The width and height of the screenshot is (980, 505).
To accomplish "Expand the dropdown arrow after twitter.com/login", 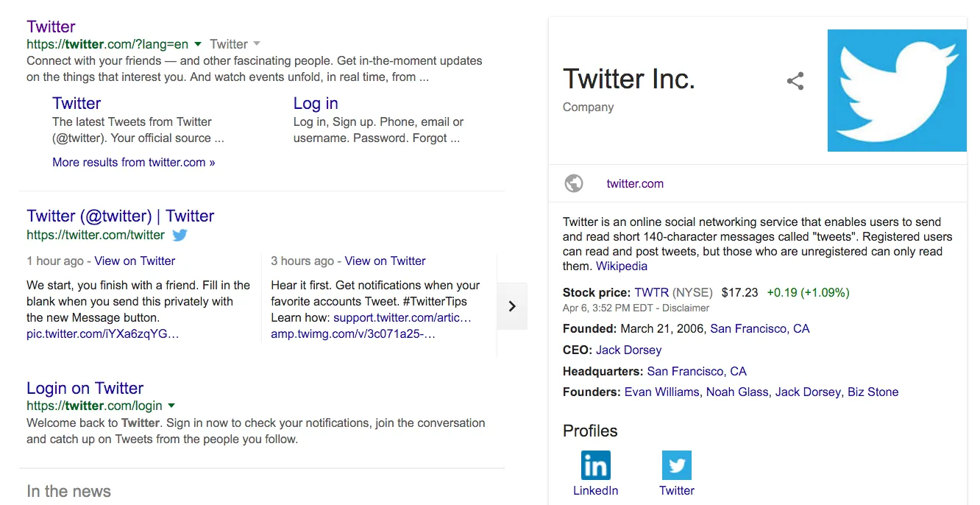I will pos(171,406).
